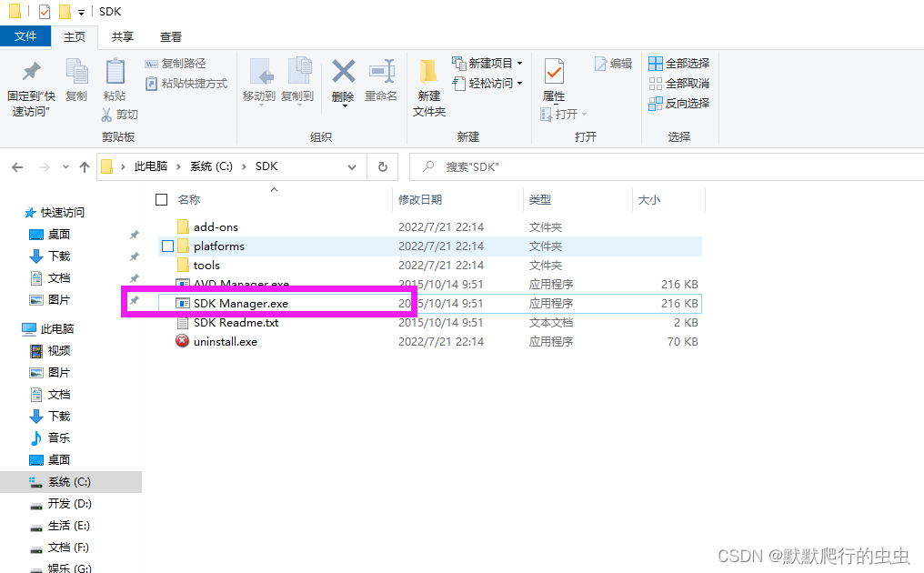The width and height of the screenshot is (924, 573).
Task: Go forward with the right arrow
Action: 45,167
